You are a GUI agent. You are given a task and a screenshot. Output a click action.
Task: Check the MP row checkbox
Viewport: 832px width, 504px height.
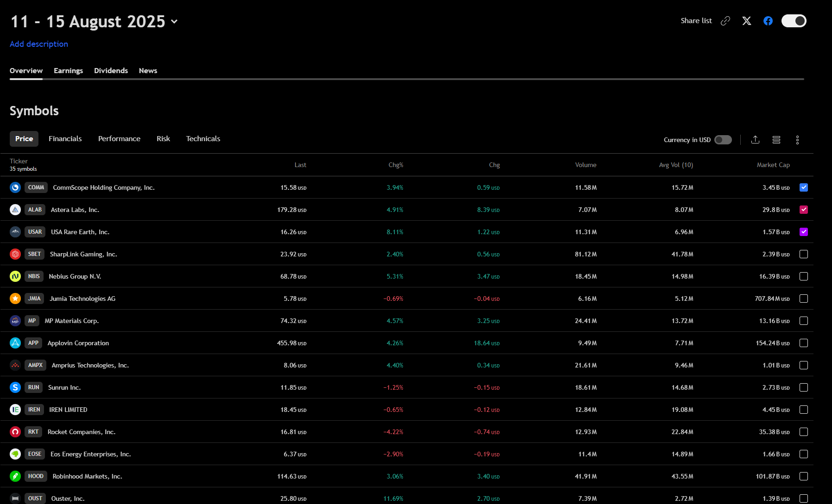[804, 321]
